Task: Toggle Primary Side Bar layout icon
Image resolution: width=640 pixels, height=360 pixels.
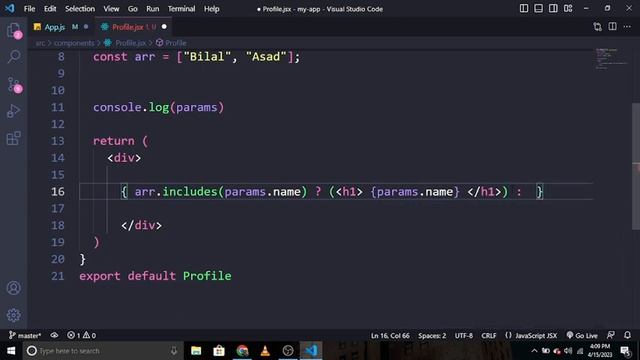Action: [x=524, y=8]
